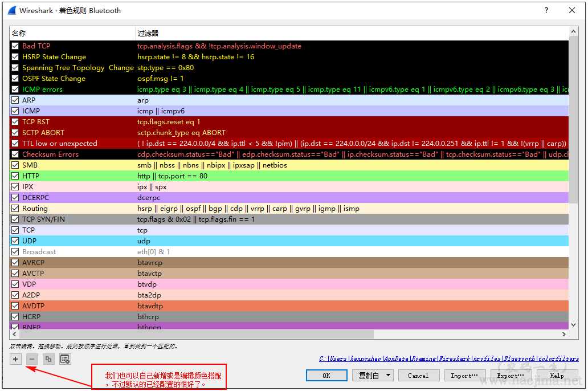The image size is (588, 391).
Task: Click the filter text 'ospf.msg != 1'
Action: (x=160, y=79)
